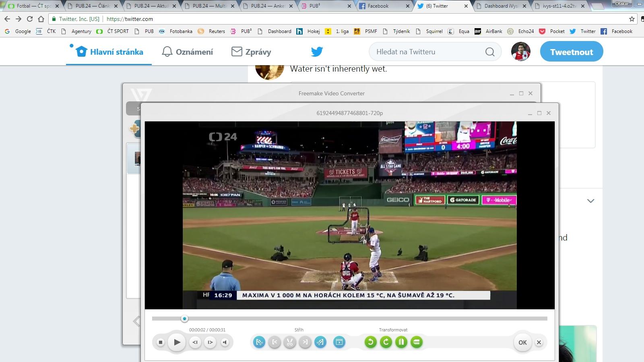The width and height of the screenshot is (644, 362).
Task: Click the Tweetnout button
Action: [571, 52]
